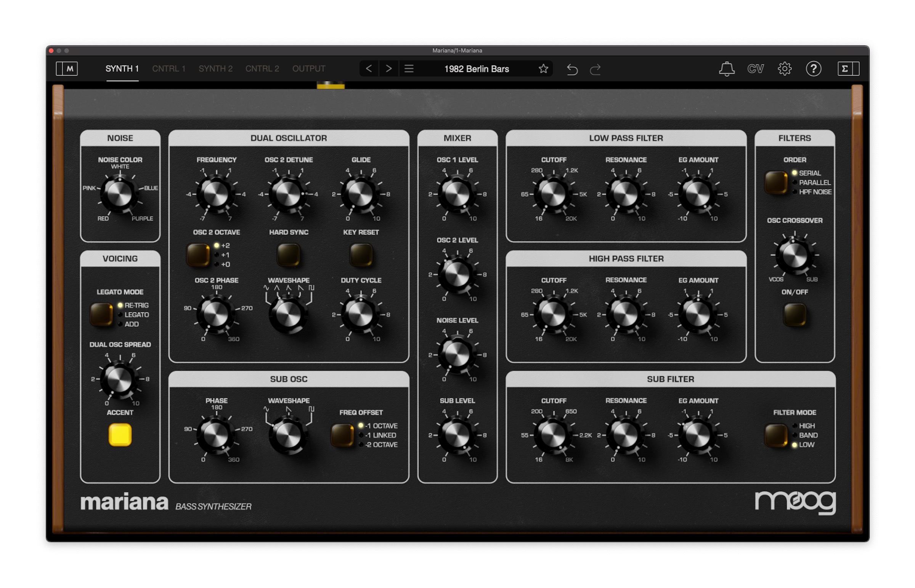915x588 pixels.
Task: Favorite the preset with star icon
Action: [x=543, y=69]
